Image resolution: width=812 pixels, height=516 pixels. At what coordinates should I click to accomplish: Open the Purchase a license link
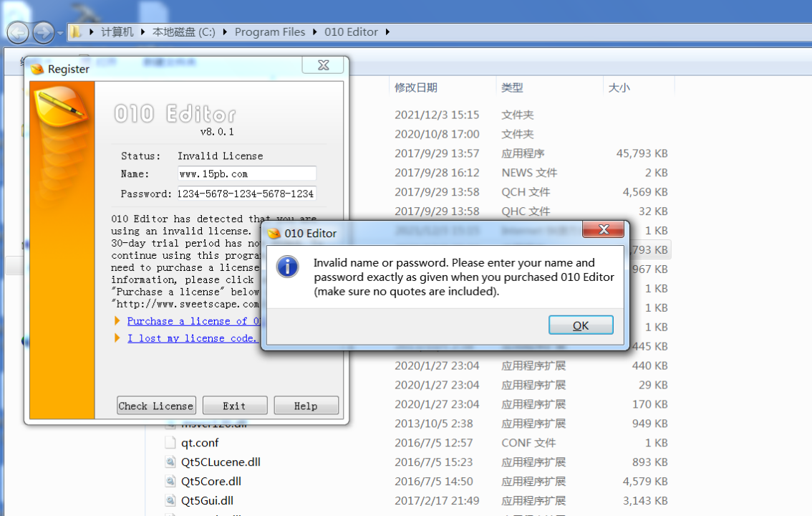193,321
